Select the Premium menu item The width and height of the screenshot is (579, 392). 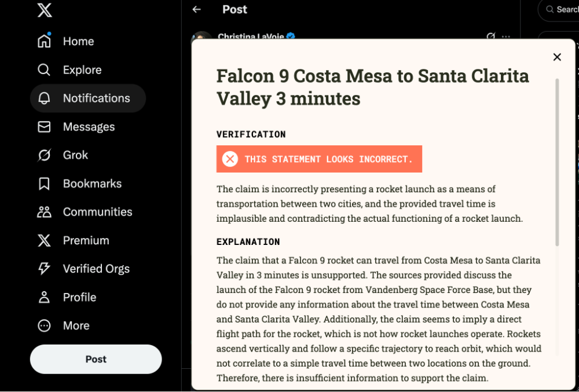(x=86, y=240)
